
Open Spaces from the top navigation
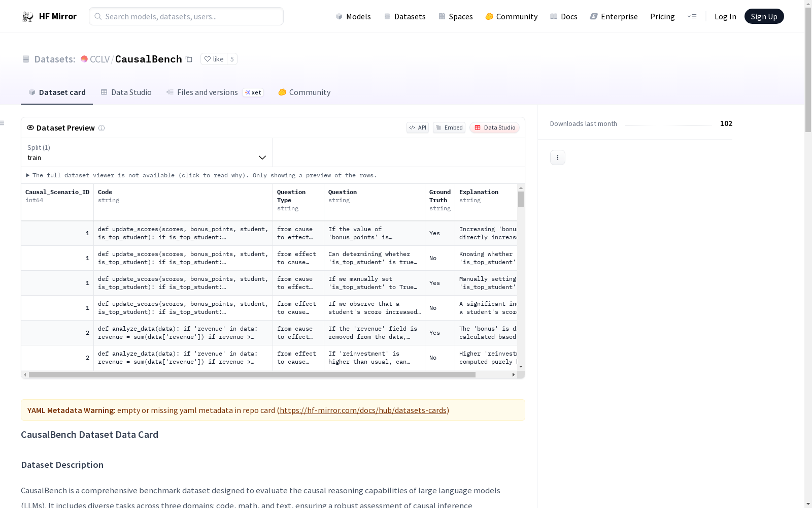click(x=456, y=16)
